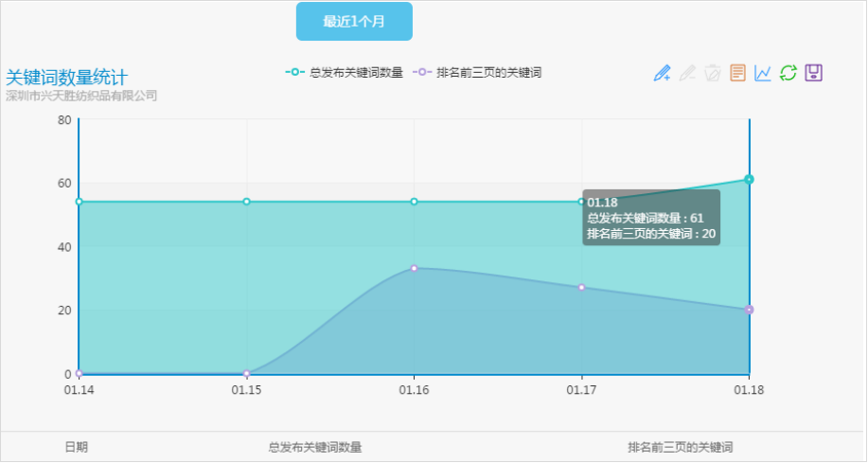
Task: Click the undo mark line pencil icon
Action: pos(687,73)
